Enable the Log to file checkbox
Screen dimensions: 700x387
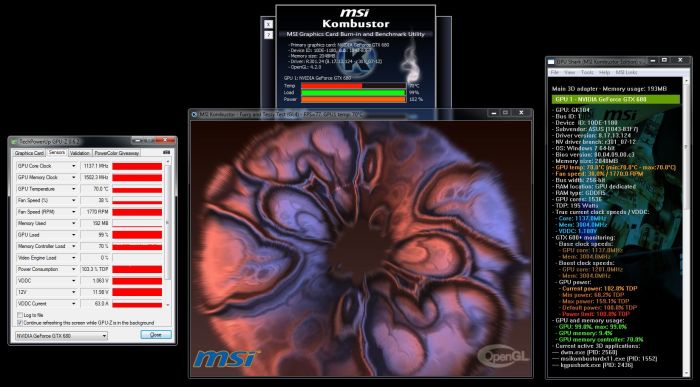coord(20,315)
